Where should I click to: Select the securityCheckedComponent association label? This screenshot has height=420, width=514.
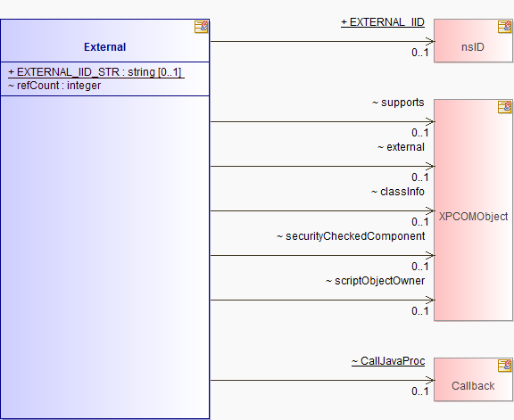point(351,236)
